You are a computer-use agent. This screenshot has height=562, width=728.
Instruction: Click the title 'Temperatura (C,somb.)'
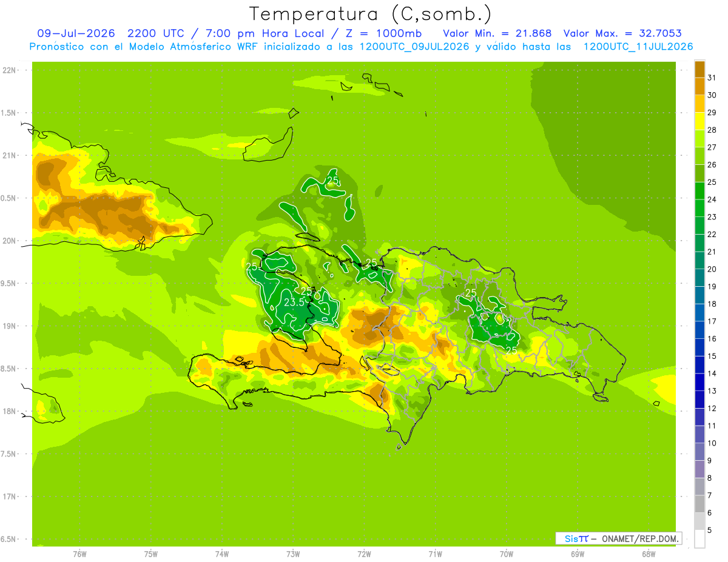pyautogui.click(x=370, y=15)
